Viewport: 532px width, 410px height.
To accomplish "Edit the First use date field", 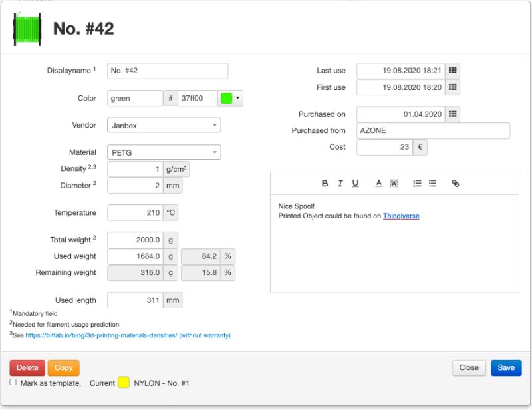I will click(401, 87).
